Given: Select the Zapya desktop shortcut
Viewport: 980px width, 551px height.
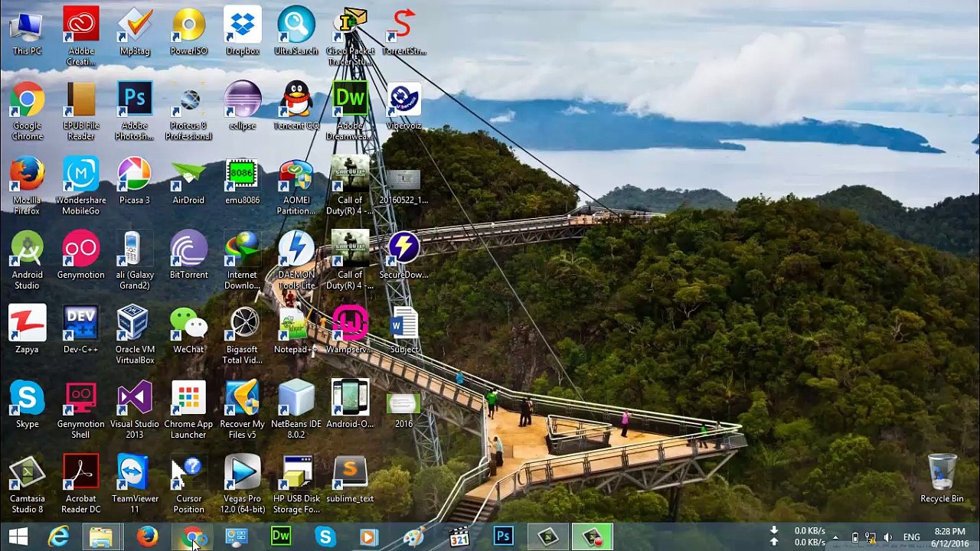Looking at the screenshot, I should click(x=27, y=330).
